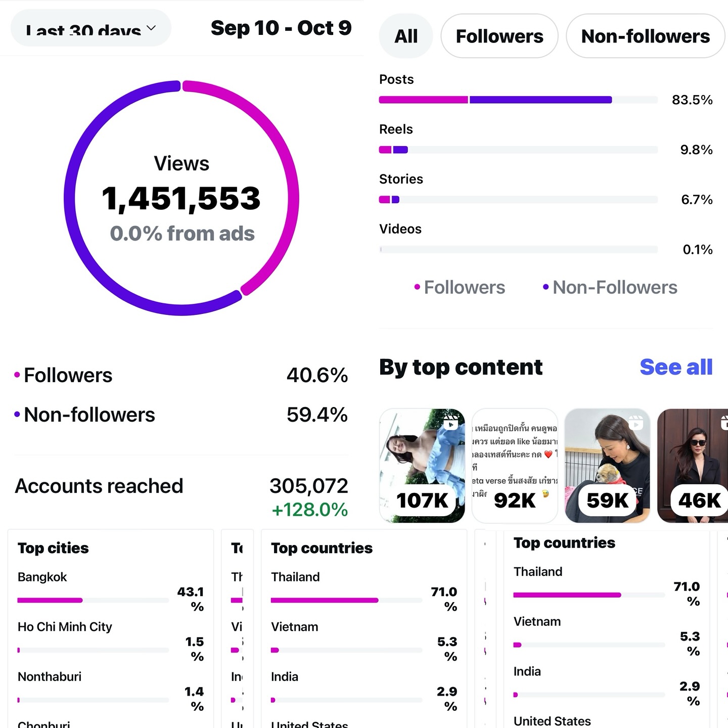Switch to the Followers filter tab
Image resolution: width=728 pixels, height=728 pixels.
[x=499, y=36]
